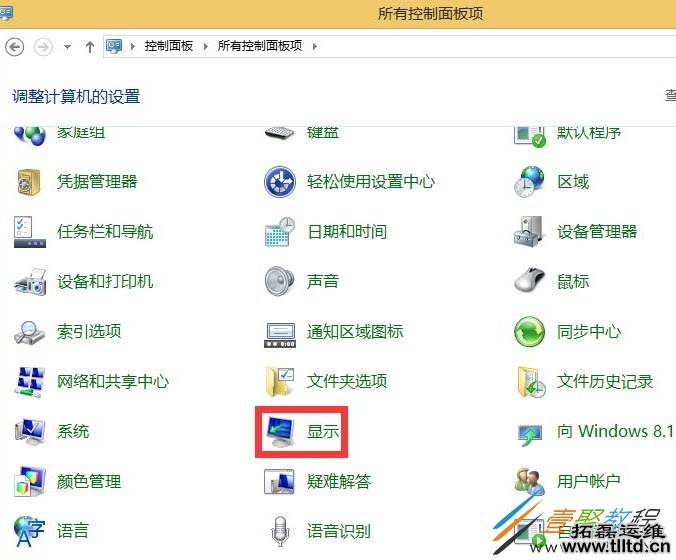The width and height of the screenshot is (676, 560).
Task: Click the 语音识别 microphone icon
Action: (280, 531)
